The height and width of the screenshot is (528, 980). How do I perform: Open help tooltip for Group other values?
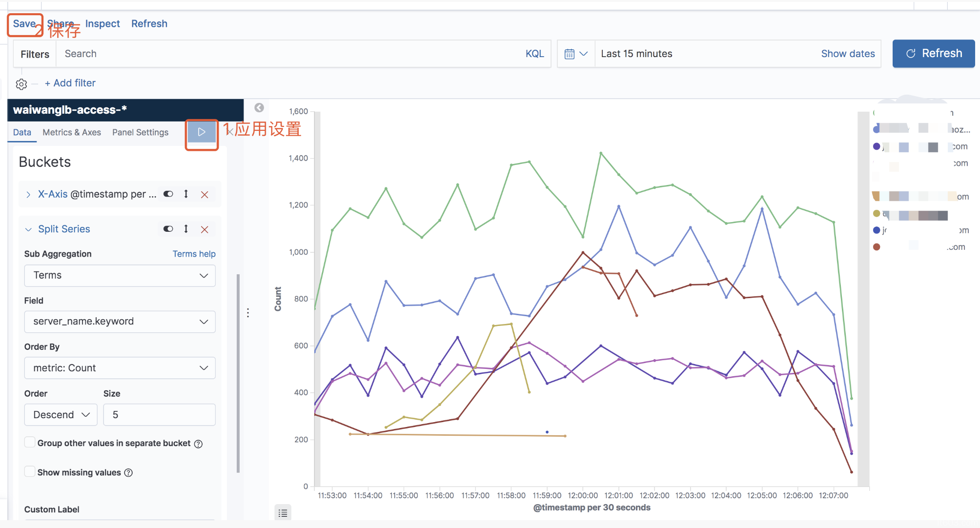198,444
